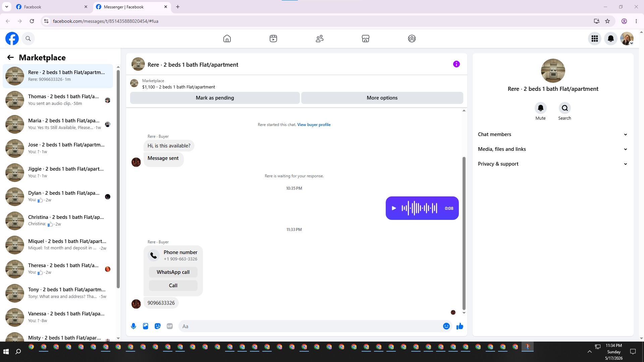Screen dimensions: 644x362
Task: Click the chat thread vertical scrollbar
Action: click(464, 233)
